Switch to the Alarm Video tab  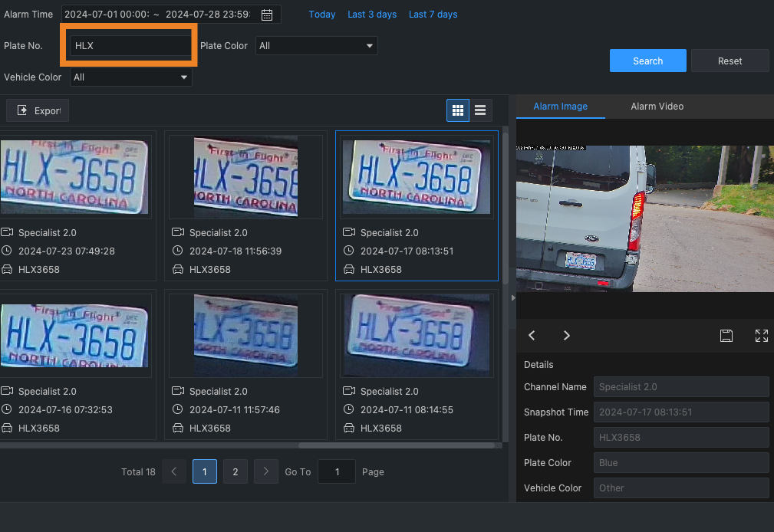[657, 107]
